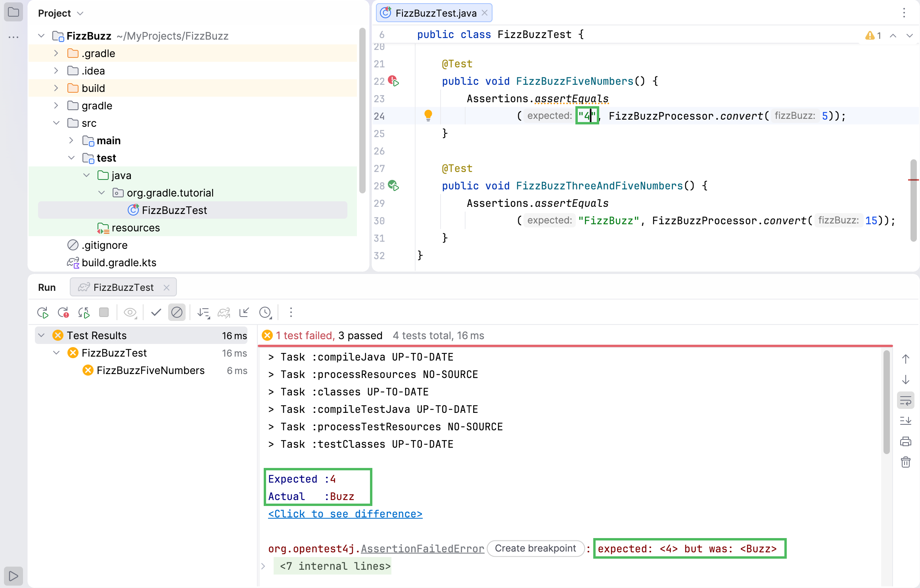Toggle Show Passed checkmark filter

pyautogui.click(x=156, y=313)
